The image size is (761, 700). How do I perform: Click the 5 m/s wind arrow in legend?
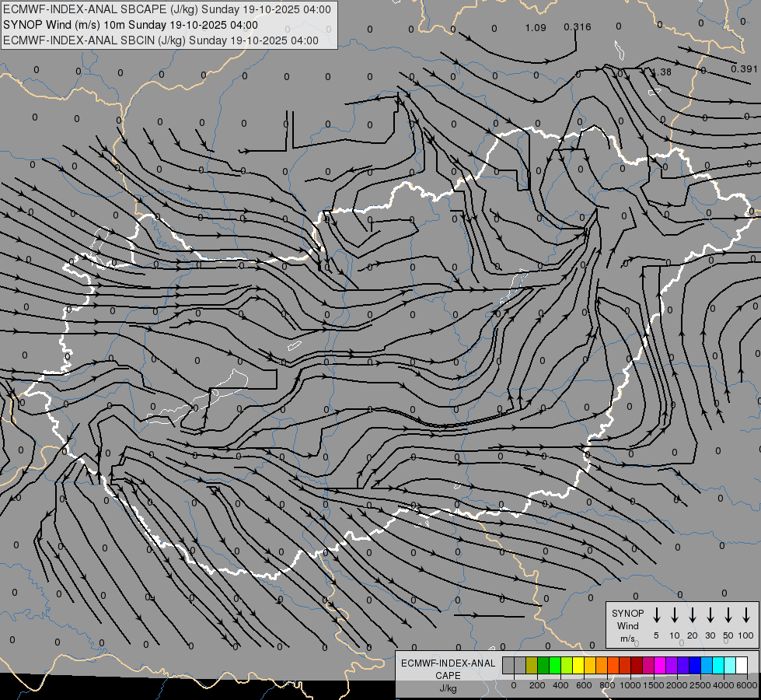pos(657,615)
